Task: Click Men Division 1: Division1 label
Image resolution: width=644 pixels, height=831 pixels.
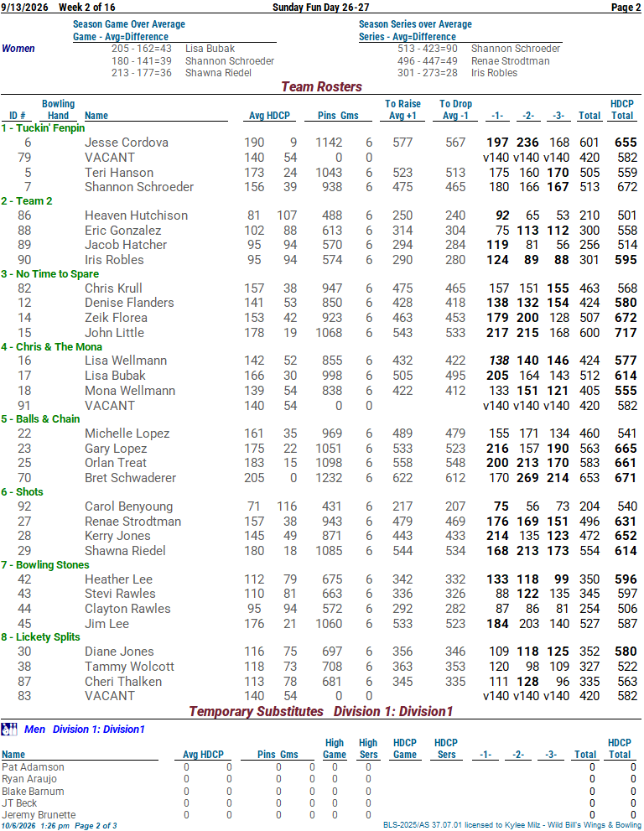Action: coord(85,730)
